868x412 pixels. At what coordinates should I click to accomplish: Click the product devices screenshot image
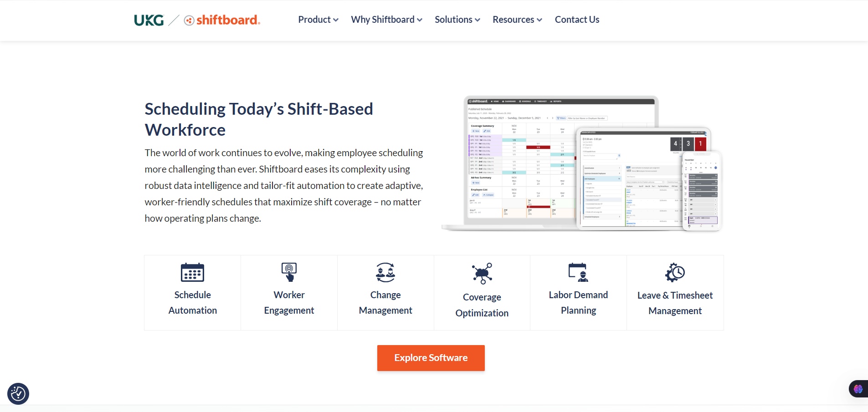(x=582, y=164)
